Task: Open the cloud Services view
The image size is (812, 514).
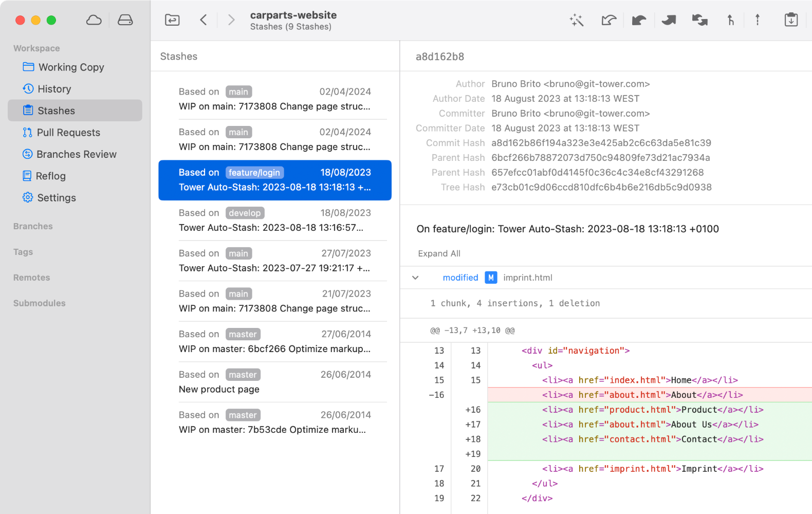Action: tap(94, 21)
